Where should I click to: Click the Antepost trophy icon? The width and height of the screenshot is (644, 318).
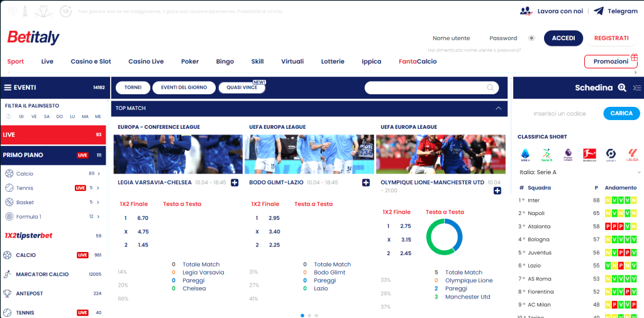tap(7, 293)
